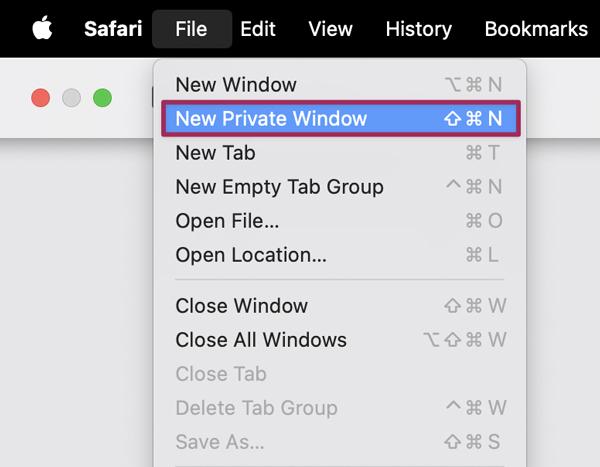Open the View menu
Screen dimensions: 600x467
tap(330, 29)
